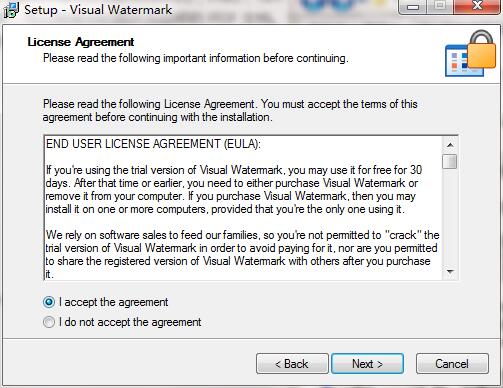Click the 'END USER LICENSE AGREEMENT (EULA)' line
The height and width of the screenshot is (388, 503).
click(153, 144)
